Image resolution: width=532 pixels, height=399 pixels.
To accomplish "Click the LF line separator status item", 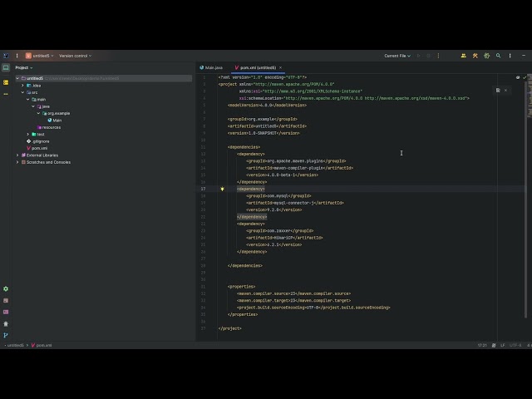I will 502,346.
